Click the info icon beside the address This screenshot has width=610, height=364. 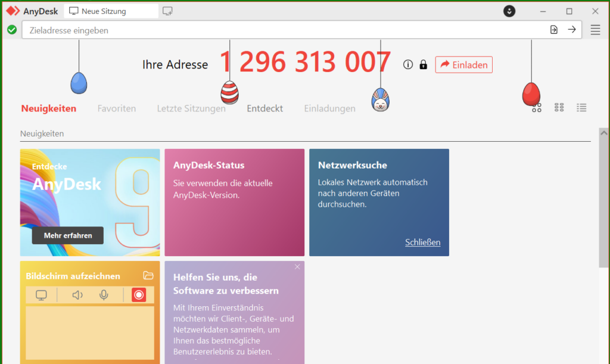point(407,64)
